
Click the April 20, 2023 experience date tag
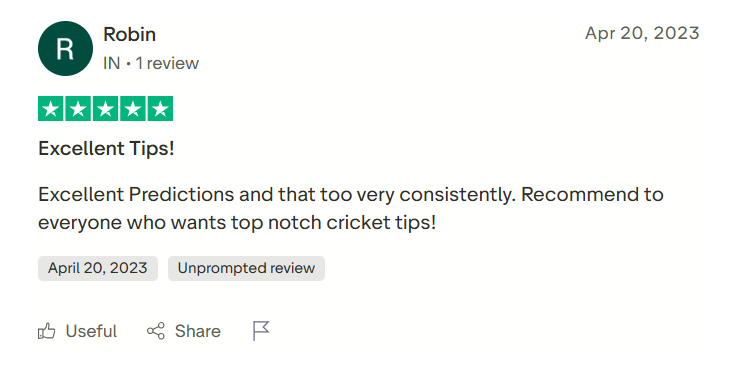pos(98,268)
